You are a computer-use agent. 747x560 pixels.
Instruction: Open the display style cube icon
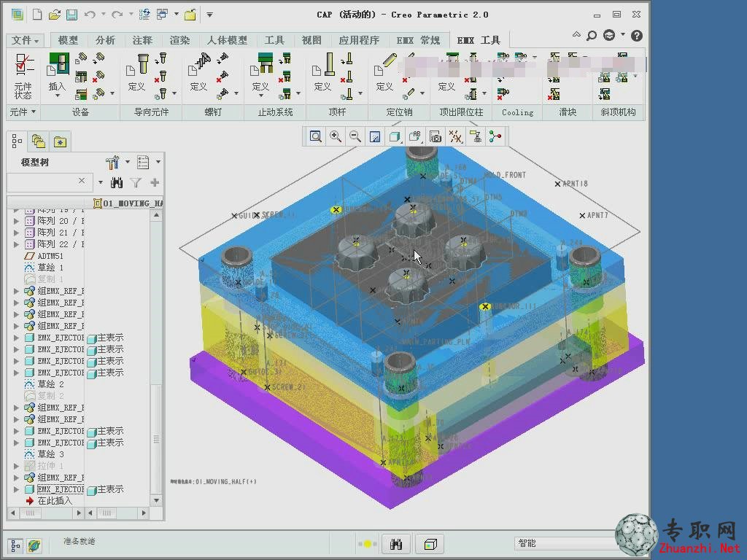pos(395,136)
